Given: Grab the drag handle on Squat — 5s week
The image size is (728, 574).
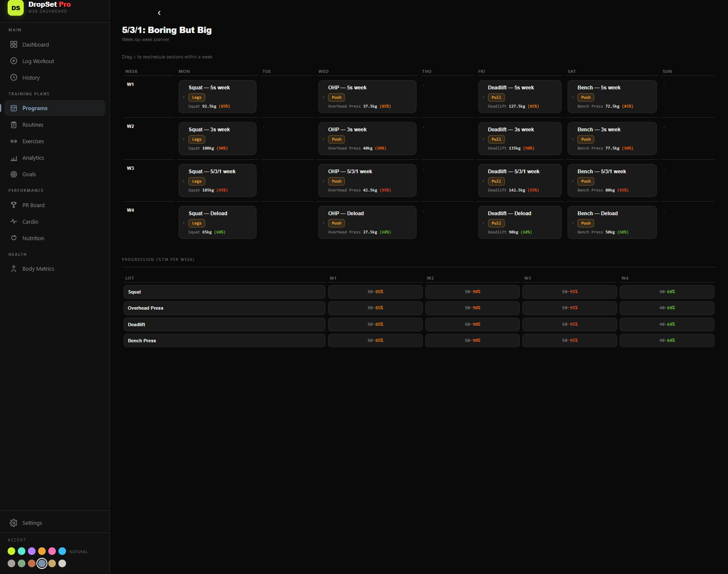Looking at the screenshot, I should [184, 97].
